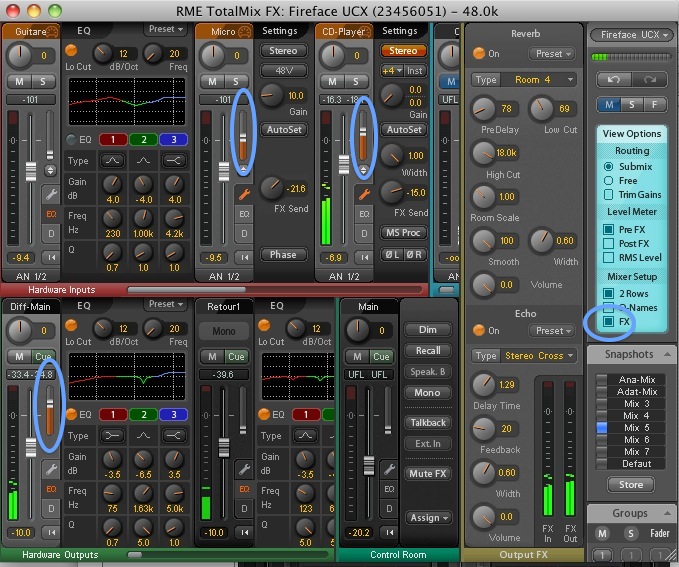This screenshot has width=679, height=567.
Task: Click the Reverb Room Scale knob
Action: (484, 197)
